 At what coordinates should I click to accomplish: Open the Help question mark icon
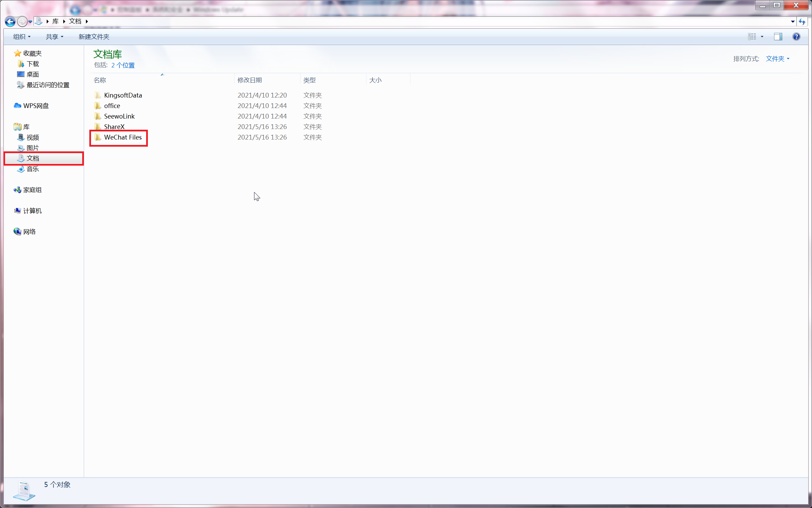point(796,37)
